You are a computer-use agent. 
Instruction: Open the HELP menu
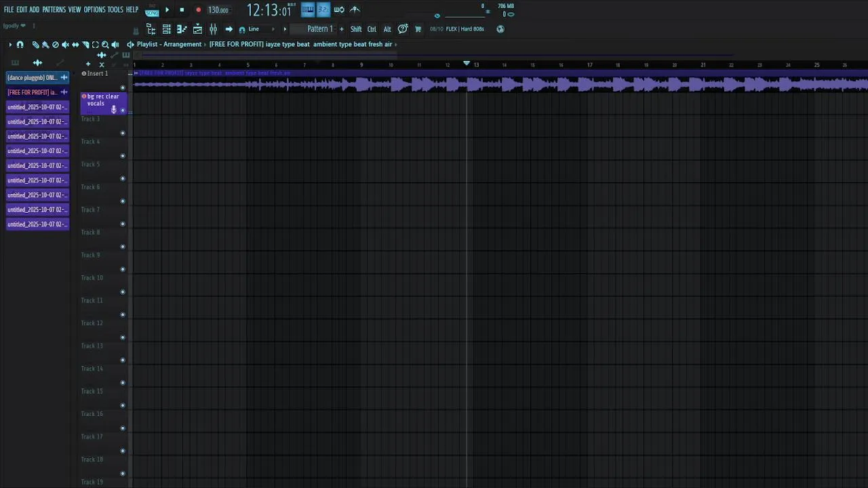pyautogui.click(x=132, y=9)
